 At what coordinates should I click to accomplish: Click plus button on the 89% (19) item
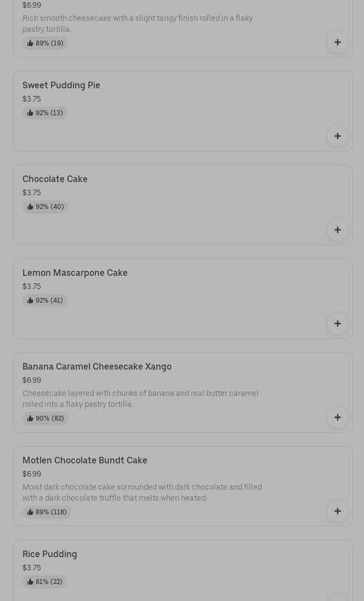coord(337,42)
